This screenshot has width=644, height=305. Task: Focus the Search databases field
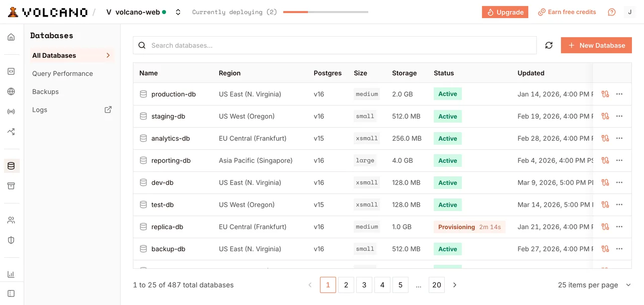point(335,45)
